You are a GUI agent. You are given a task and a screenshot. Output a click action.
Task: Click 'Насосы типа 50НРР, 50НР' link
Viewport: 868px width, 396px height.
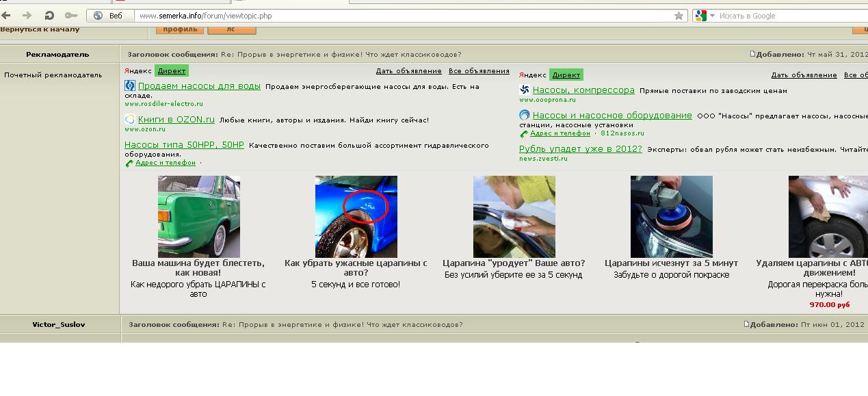coord(184,145)
